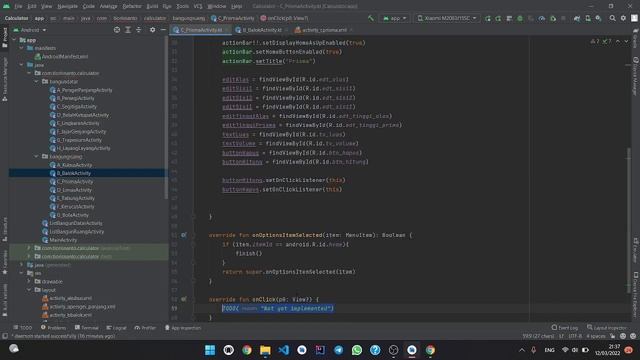Toggle the Favorites side tab

[4, 261]
